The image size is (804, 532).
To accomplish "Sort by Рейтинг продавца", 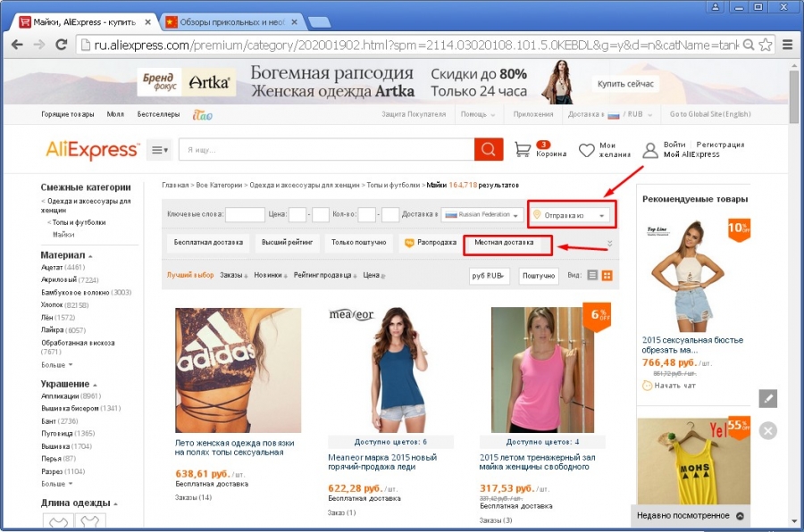I will tap(325, 275).
